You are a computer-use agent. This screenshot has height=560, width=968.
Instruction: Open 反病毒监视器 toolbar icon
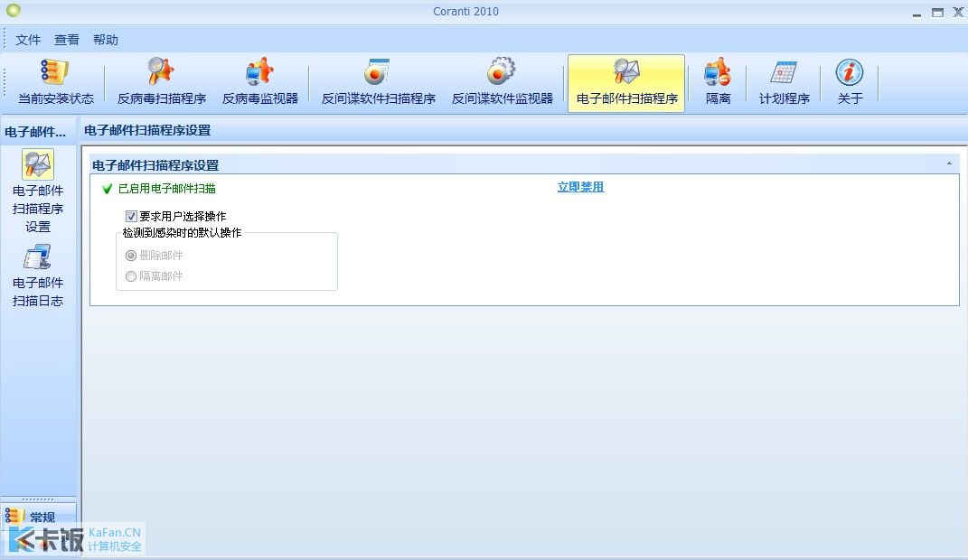point(260,82)
